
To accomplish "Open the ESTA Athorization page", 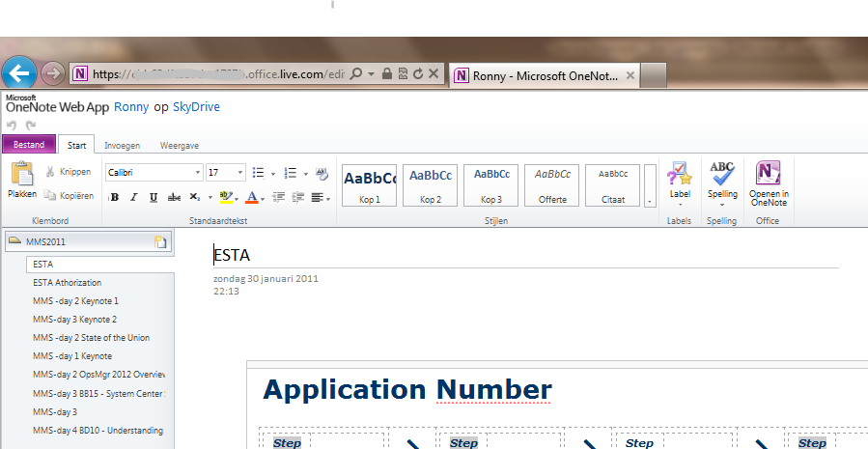I will click(67, 283).
